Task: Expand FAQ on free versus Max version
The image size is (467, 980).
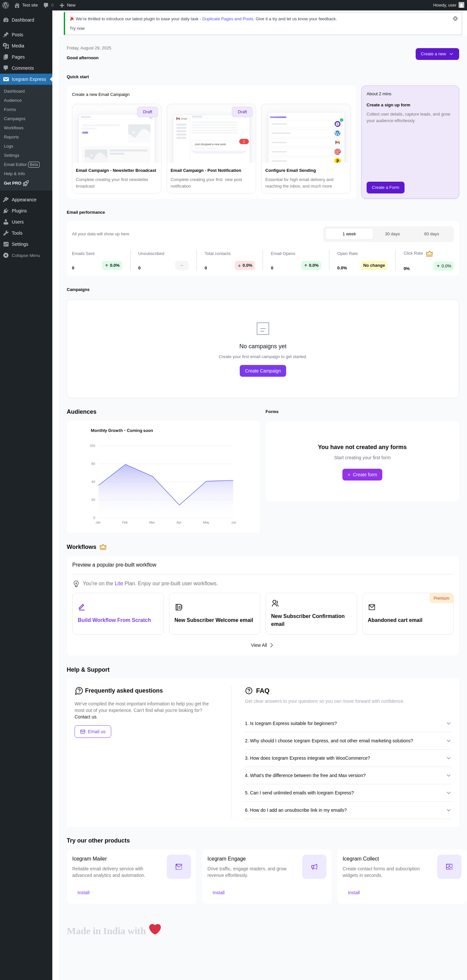Action: tap(348, 775)
